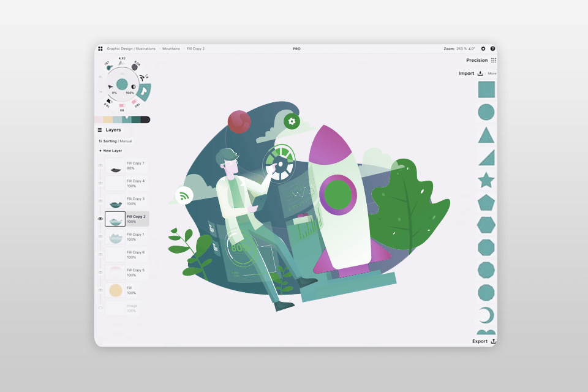Select the Fill Copy 1 layer thumbnail

(x=114, y=238)
